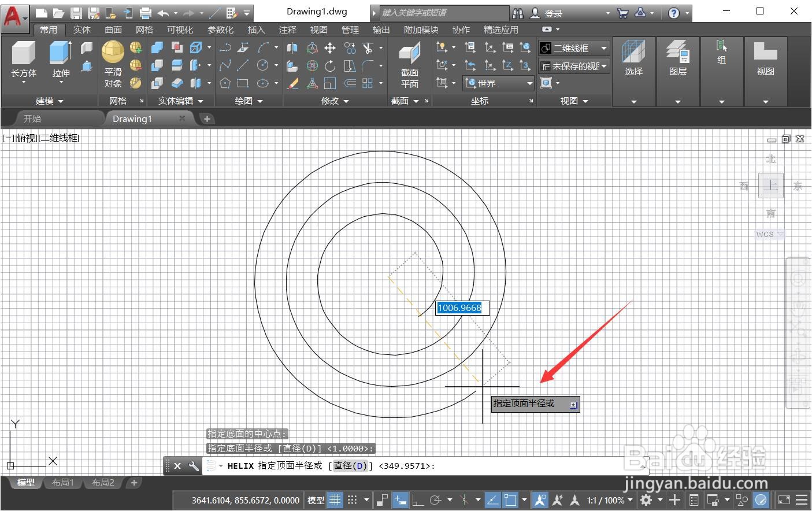812x511 pixels.
Task: Expand the 绘图 panel
Action: click(249, 101)
